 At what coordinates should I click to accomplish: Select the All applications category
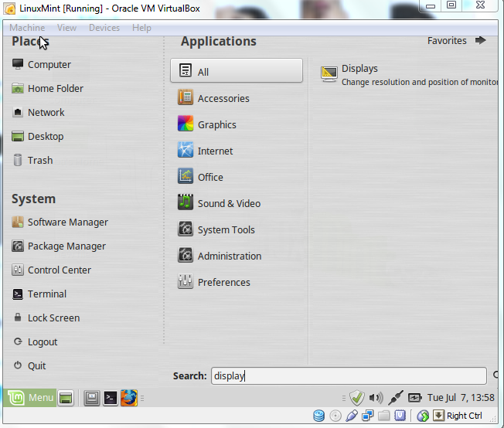click(237, 70)
